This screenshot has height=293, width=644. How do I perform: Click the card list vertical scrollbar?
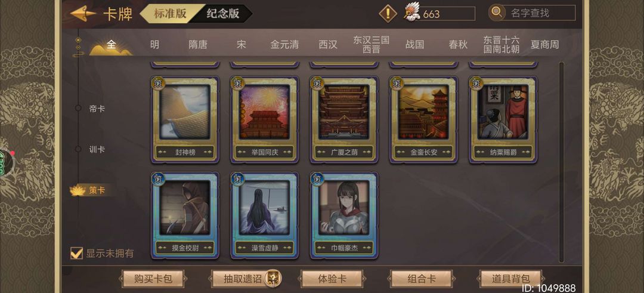(x=562, y=162)
